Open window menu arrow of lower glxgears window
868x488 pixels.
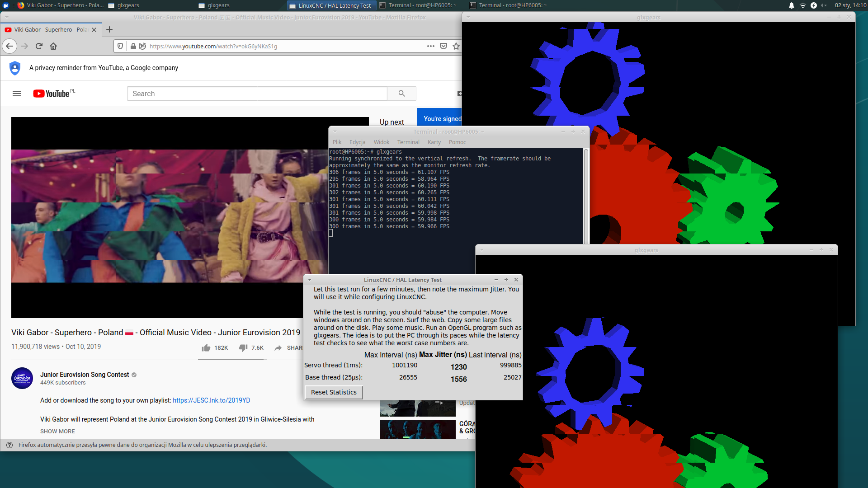click(482, 250)
